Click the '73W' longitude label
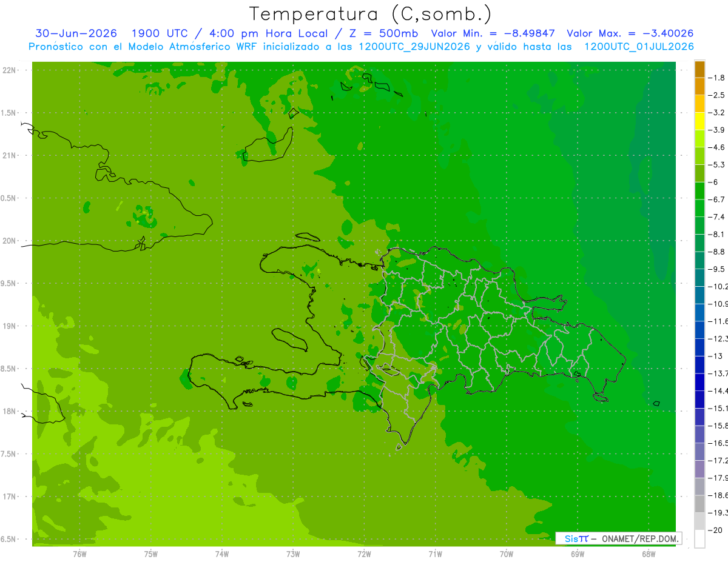 pos(293,554)
